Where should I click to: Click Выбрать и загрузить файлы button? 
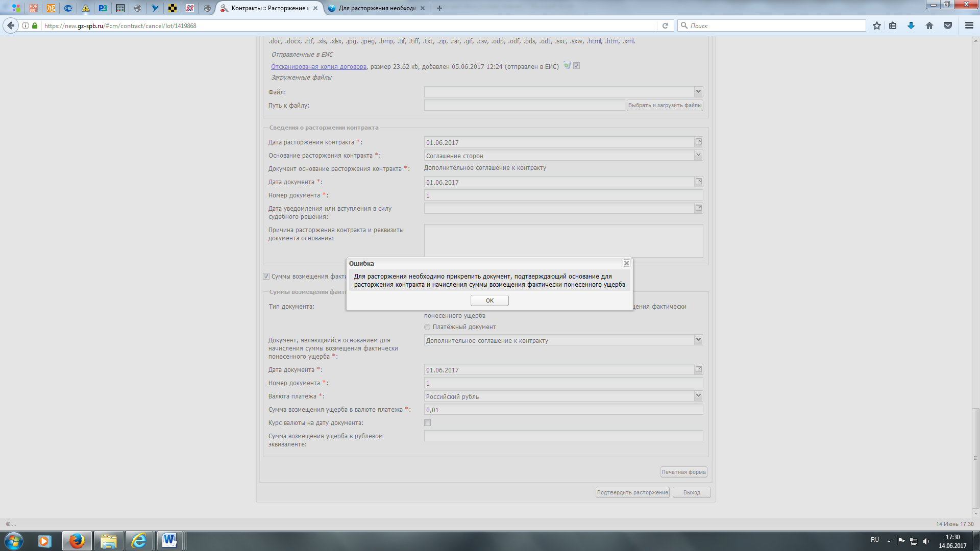(665, 105)
